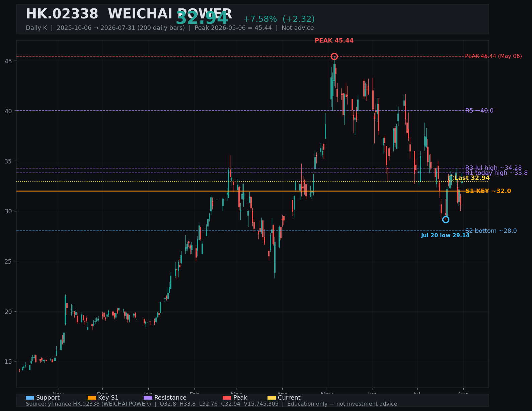
Task: Click the large 32.94 price in the header
Action: (x=202, y=18)
